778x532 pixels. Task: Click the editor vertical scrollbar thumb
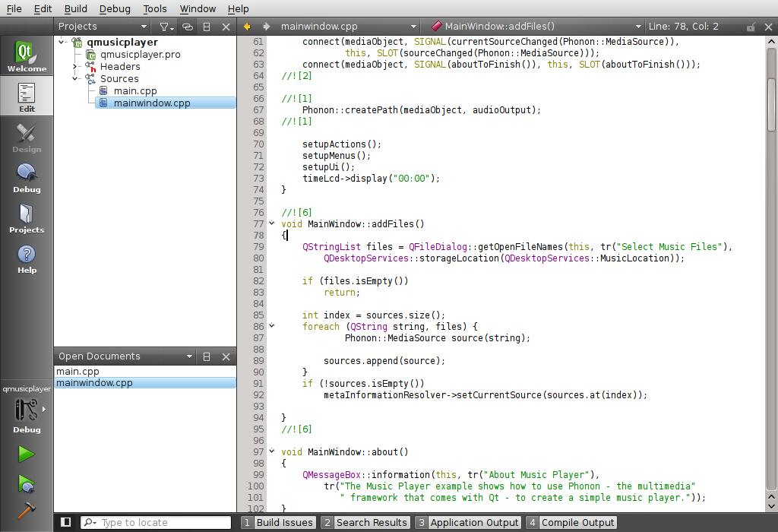click(771, 104)
